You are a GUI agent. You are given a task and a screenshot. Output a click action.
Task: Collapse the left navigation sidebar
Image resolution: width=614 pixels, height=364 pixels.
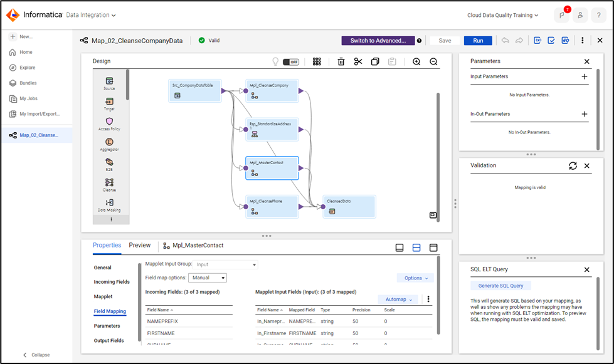36,355
